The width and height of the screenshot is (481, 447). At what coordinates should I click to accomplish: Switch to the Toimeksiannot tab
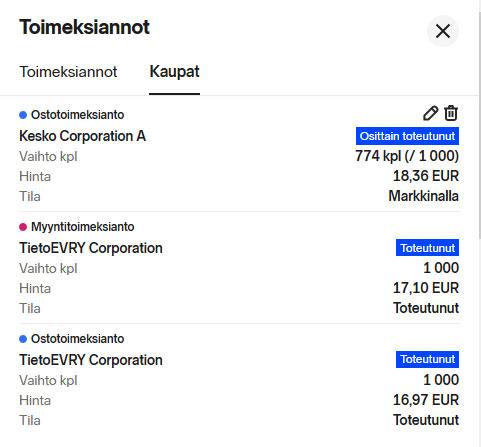(x=68, y=72)
